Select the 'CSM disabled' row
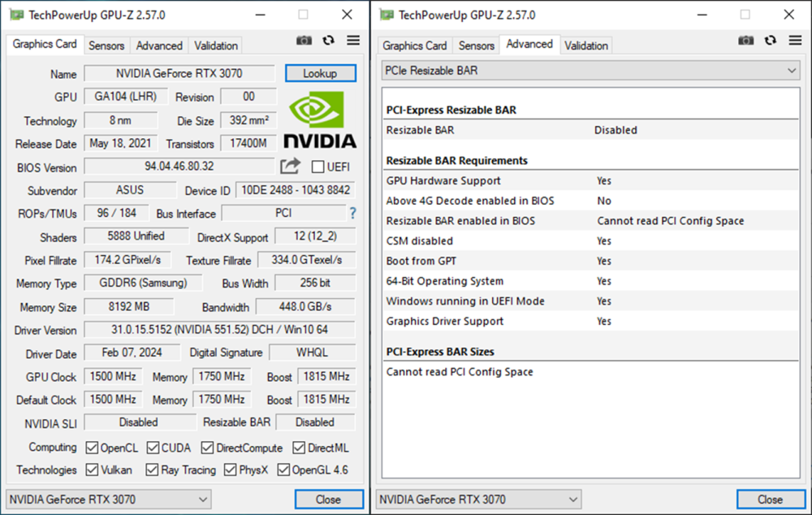 pos(591,241)
